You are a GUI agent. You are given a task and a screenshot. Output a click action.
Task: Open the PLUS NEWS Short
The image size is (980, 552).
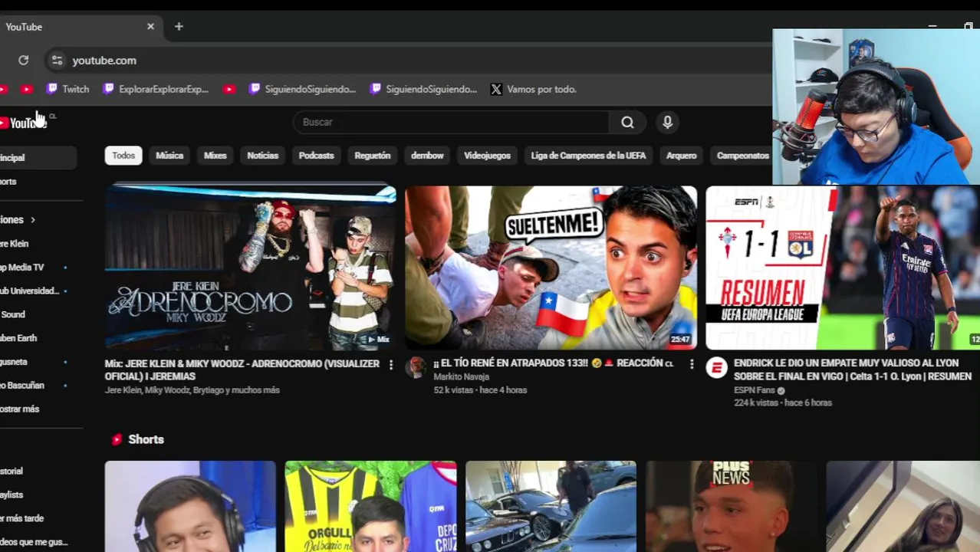[x=732, y=506]
